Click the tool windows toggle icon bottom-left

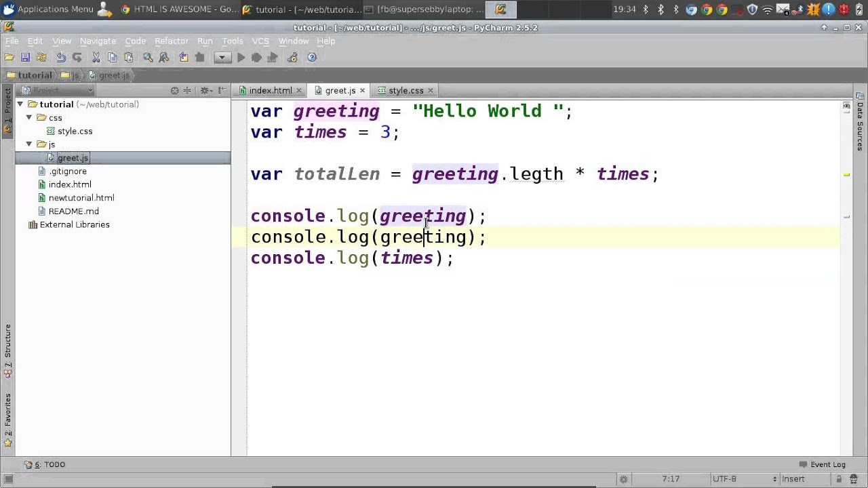(x=7, y=479)
